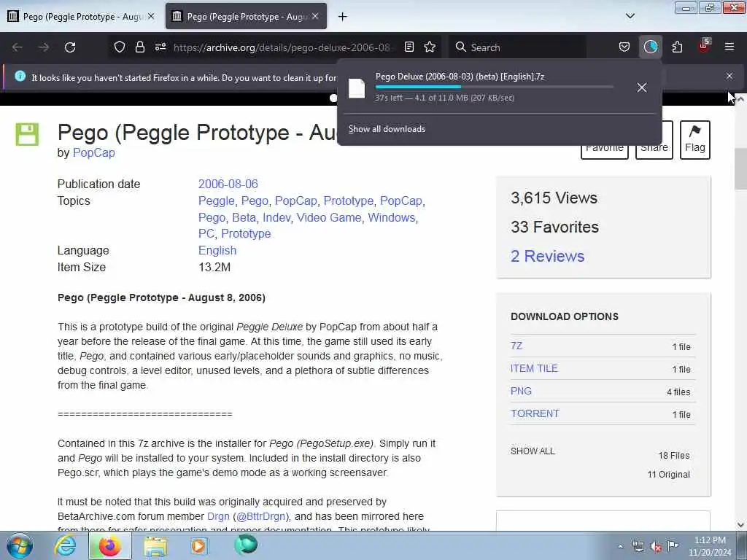Viewport: 747px width, 560px height.
Task: Click the green floppy disk software icon
Action: pos(27,134)
